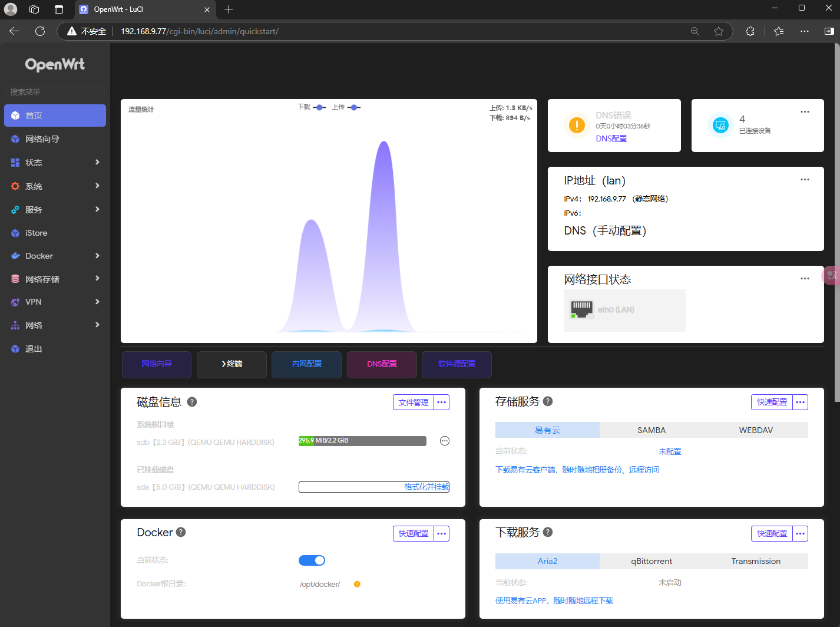Refresh the browser page

click(40, 31)
